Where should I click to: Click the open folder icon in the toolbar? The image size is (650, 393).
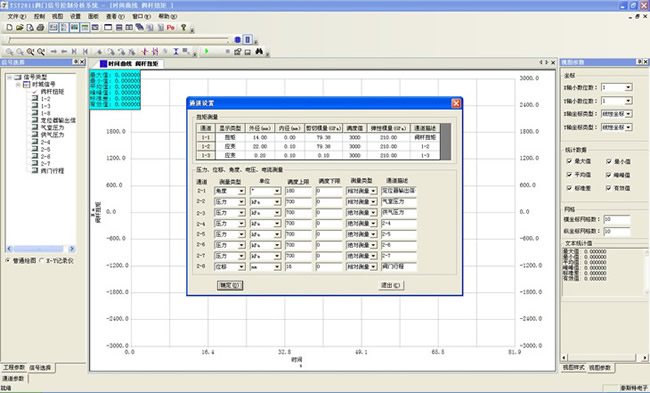19,27
